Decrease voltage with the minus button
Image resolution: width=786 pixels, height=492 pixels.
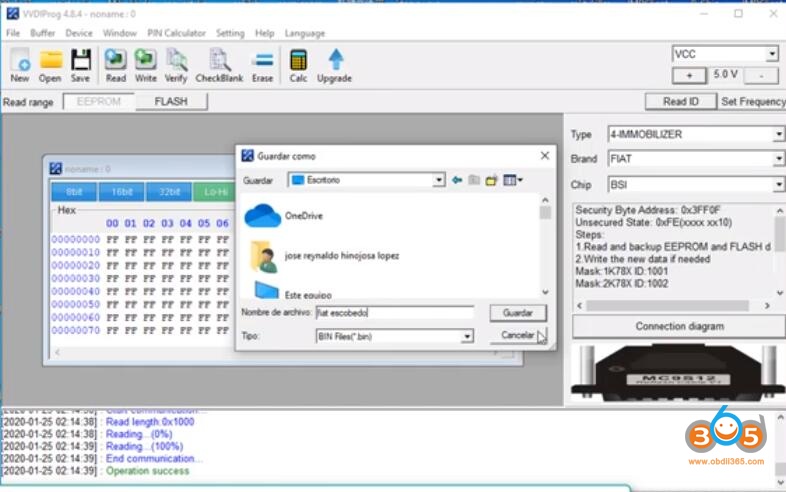(x=761, y=75)
